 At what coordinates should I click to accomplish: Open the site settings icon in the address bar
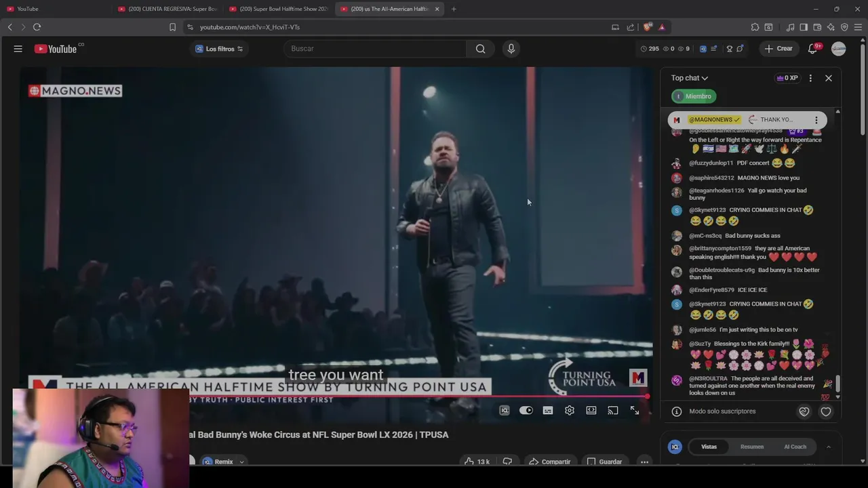point(190,27)
